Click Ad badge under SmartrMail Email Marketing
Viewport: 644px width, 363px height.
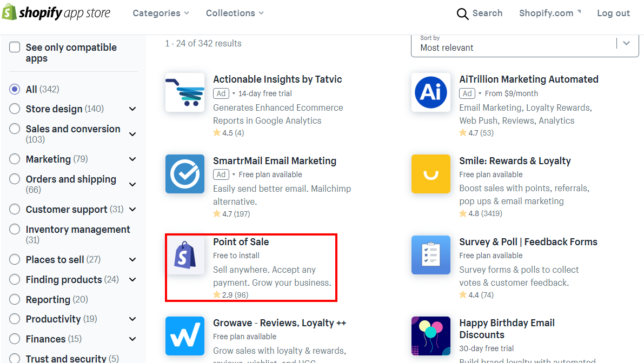coord(221,174)
